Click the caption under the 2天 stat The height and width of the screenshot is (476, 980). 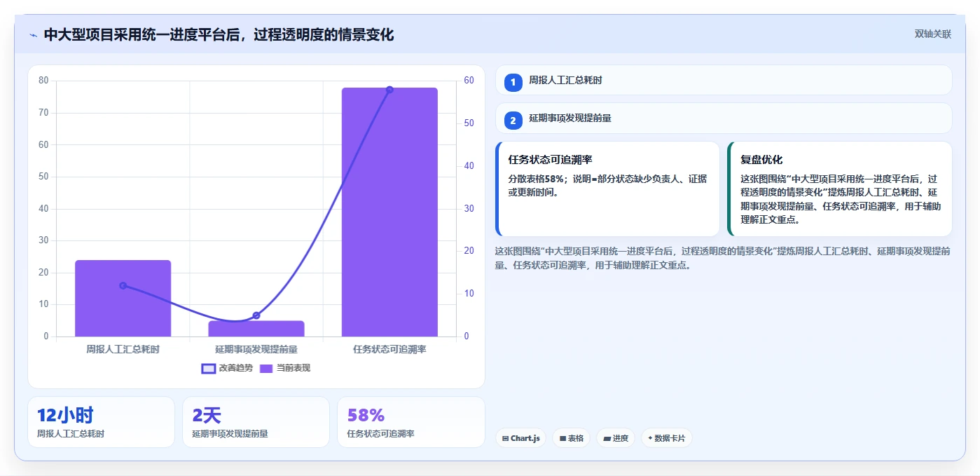(x=230, y=434)
